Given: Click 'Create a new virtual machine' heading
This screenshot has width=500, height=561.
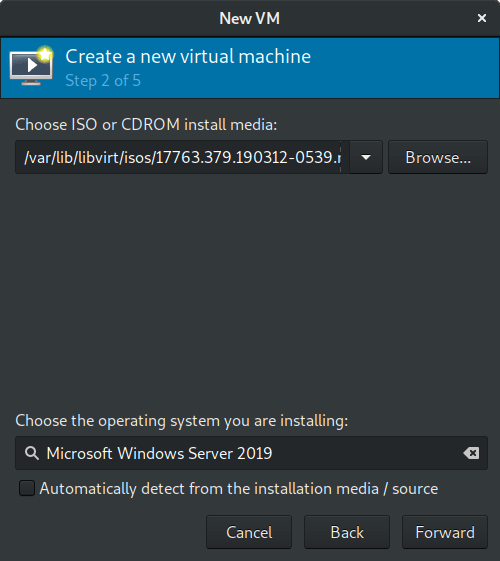Looking at the screenshot, I should pyautogui.click(x=188, y=57).
